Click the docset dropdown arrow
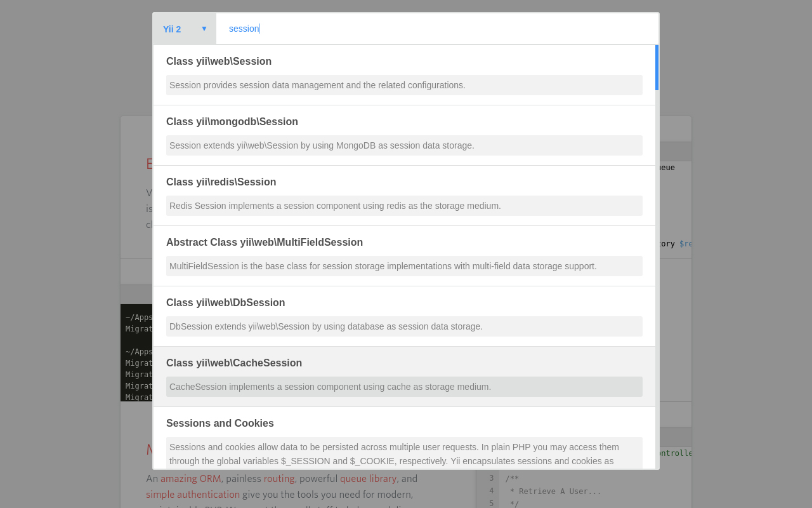The image size is (812, 508). (204, 29)
